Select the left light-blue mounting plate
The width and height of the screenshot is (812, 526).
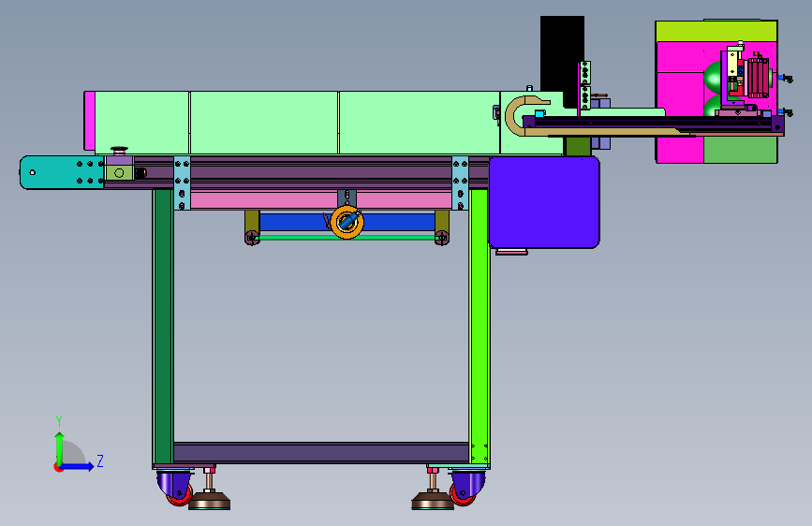pos(182,183)
